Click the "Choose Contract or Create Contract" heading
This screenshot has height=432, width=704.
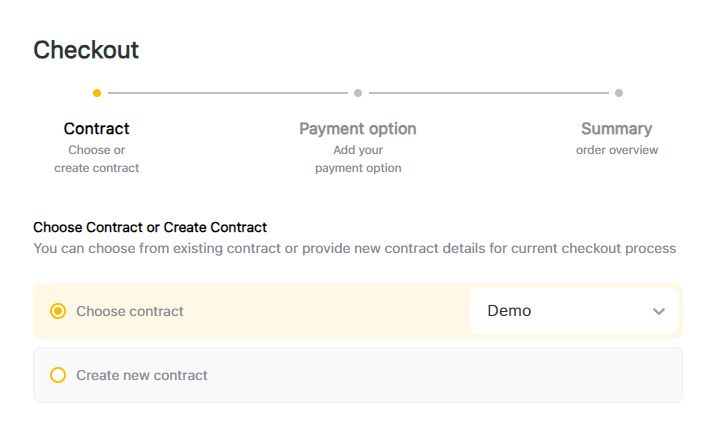(150, 227)
